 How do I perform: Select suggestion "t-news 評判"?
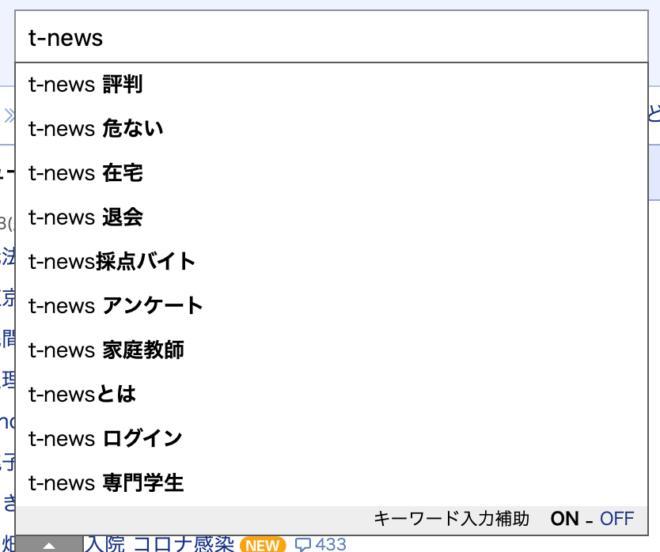[85, 85]
